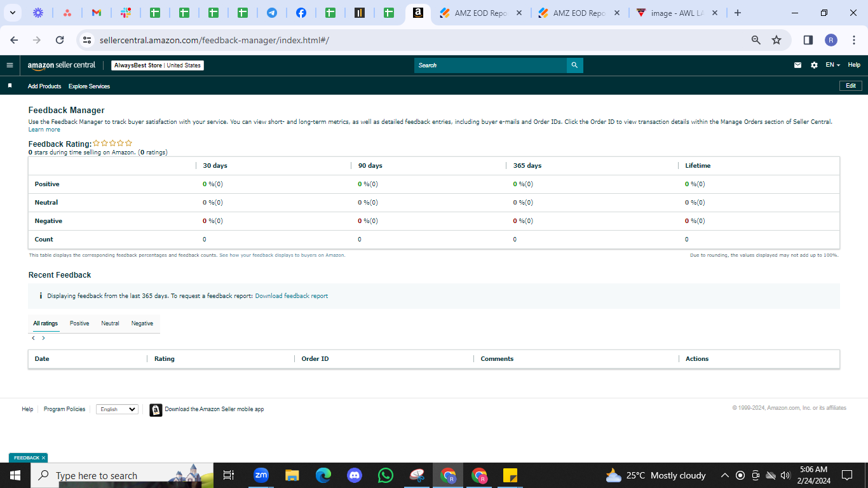Open Discord from the taskbar
The image size is (868, 488).
355,475
